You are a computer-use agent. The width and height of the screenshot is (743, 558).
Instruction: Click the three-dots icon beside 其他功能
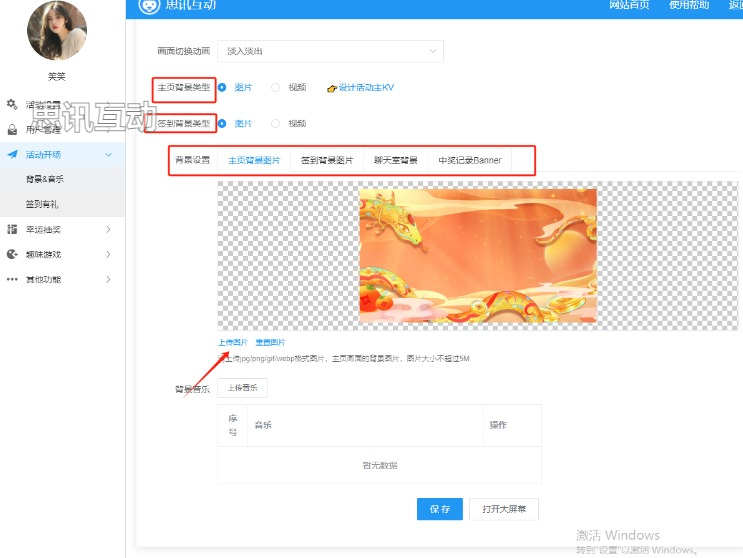click(x=12, y=279)
